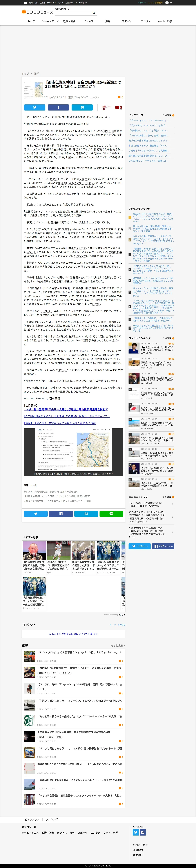Click the Starbucks article thumbnail

(29, 721)
